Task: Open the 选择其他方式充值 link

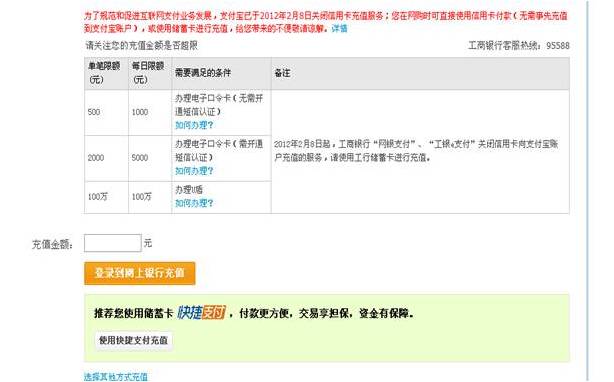Action: coord(116,377)
